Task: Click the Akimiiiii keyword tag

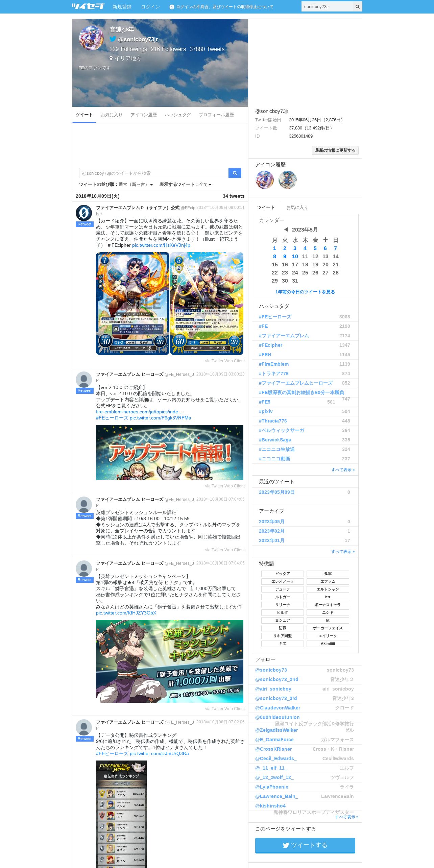Action: (x=328, y=644)
